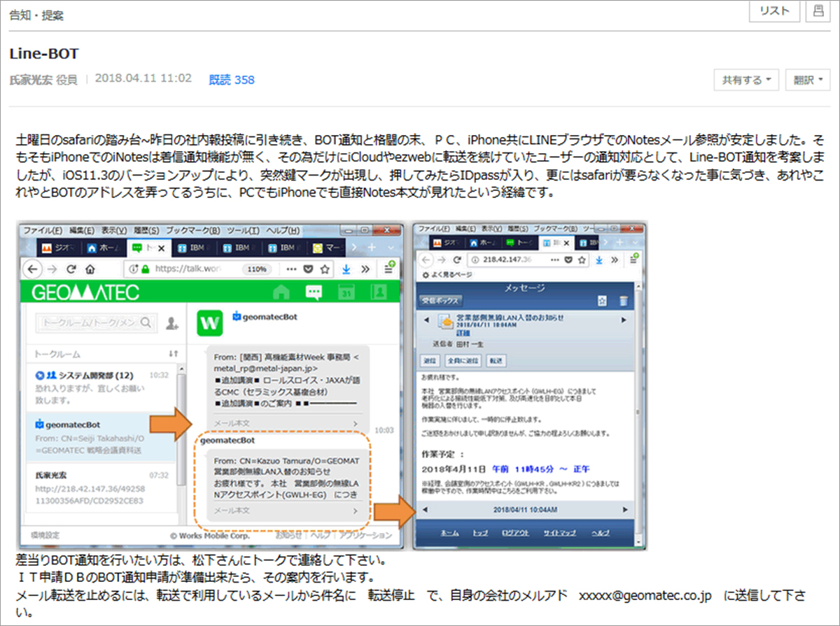
Task: Click the ログアウト link in the footer
Action: click(x=517, y=533)
